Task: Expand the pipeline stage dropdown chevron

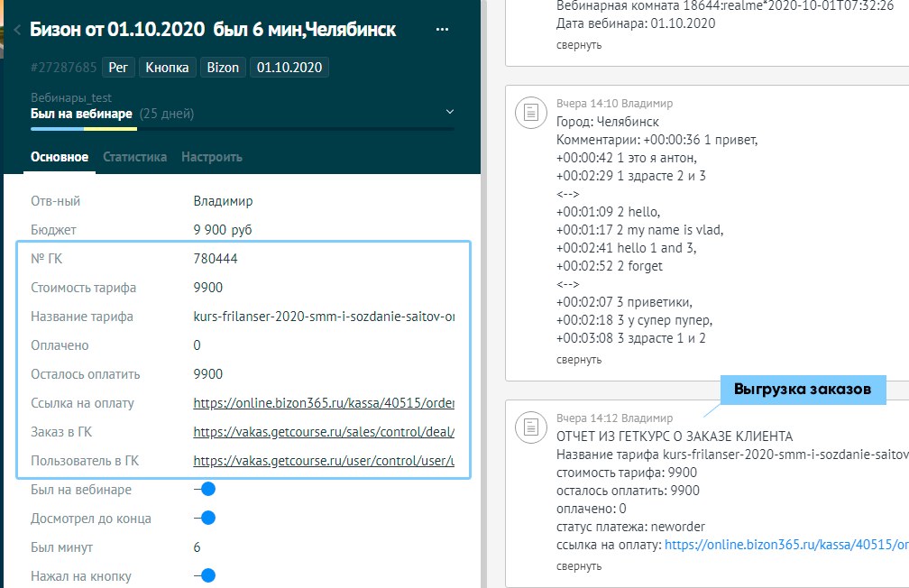Action: 450,112
